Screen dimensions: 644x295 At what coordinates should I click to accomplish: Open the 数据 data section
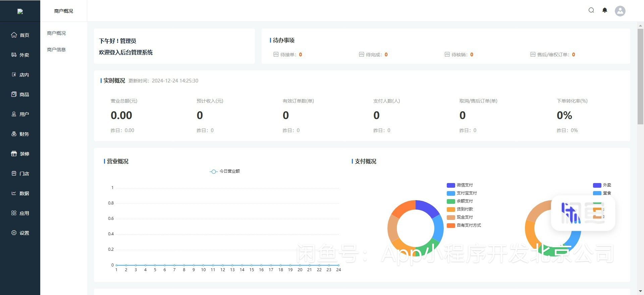(20, 193)
